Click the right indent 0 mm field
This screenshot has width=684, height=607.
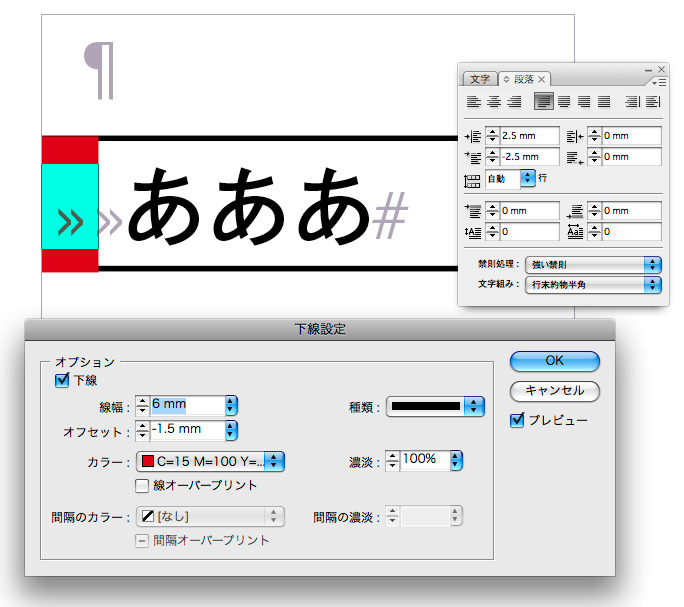631,136
